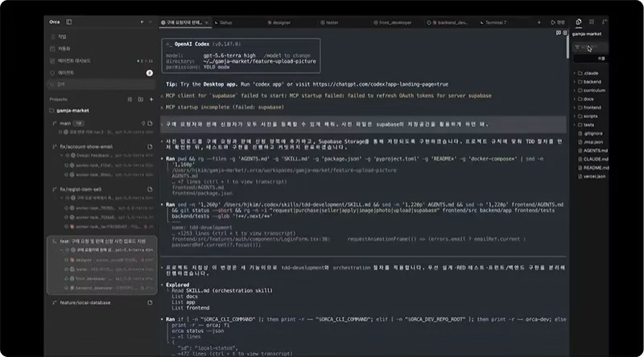Add a new tab with plus button
This screenshot has height=357, width=644.
539,23
